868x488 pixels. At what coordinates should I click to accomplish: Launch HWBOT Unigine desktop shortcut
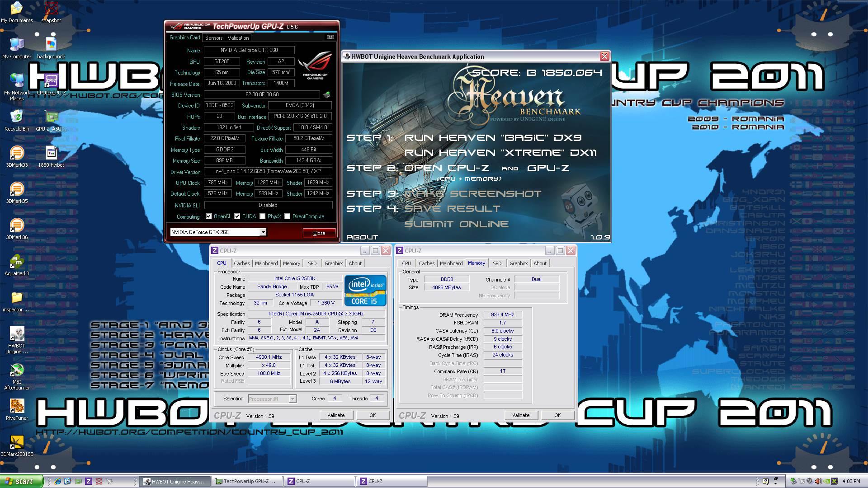[x=17, y=340]
